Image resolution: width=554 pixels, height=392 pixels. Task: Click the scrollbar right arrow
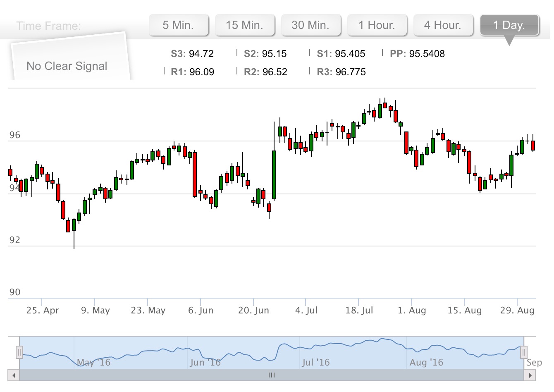pos(530,375)
